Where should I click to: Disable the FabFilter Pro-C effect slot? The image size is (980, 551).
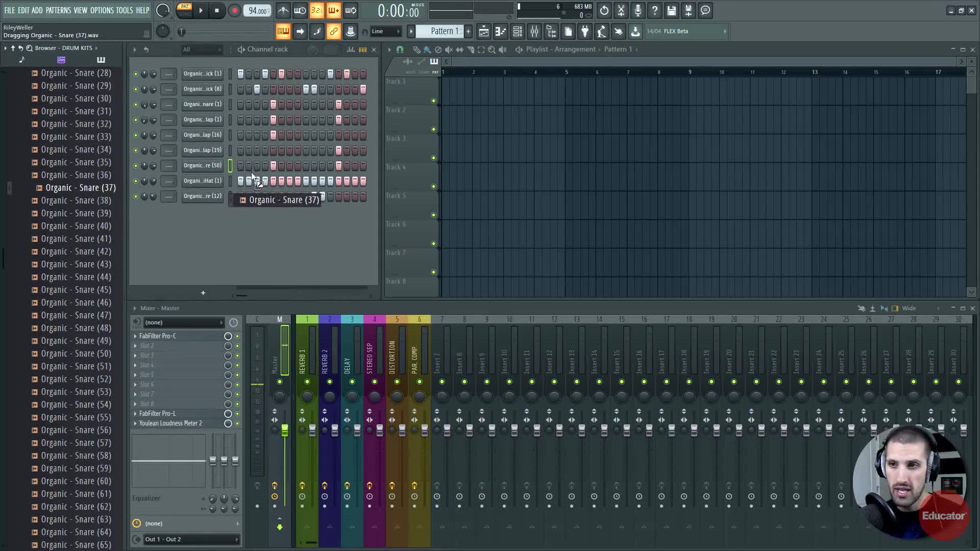pos(237,336)
